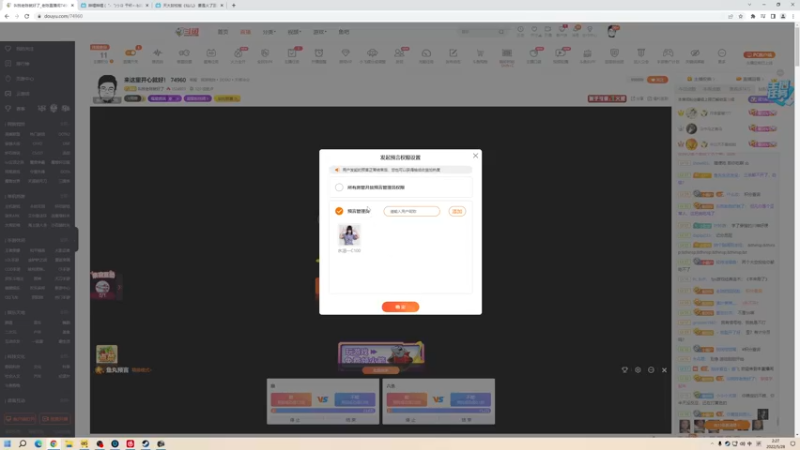
Task: Open a new browser tab
Action: (234, 5)
